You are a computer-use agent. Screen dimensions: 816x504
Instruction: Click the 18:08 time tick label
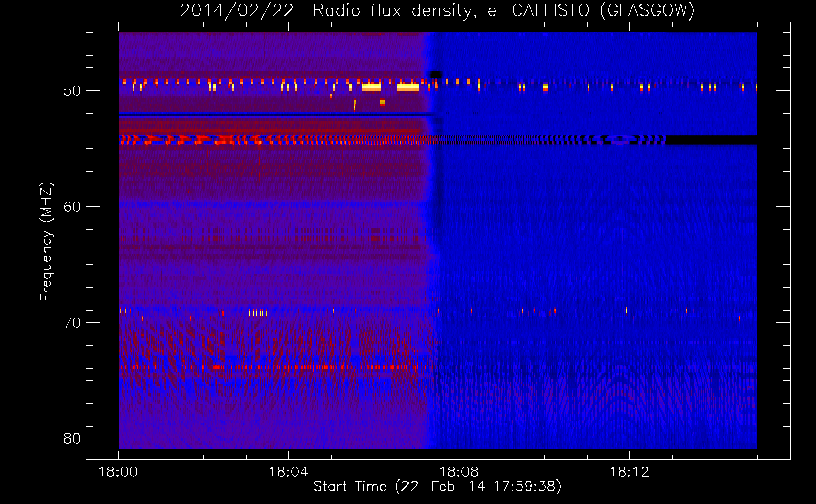tap(459, 472)
